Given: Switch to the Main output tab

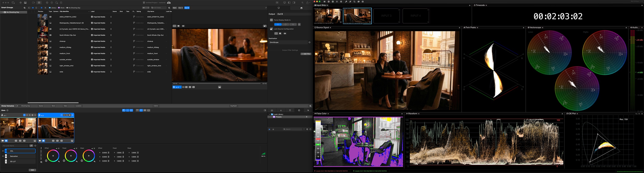Looking at the screenshot, I should (175, 8).
